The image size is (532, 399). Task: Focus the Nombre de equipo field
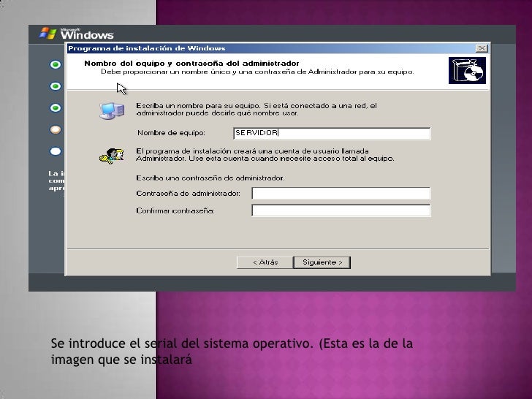point(332,133)
